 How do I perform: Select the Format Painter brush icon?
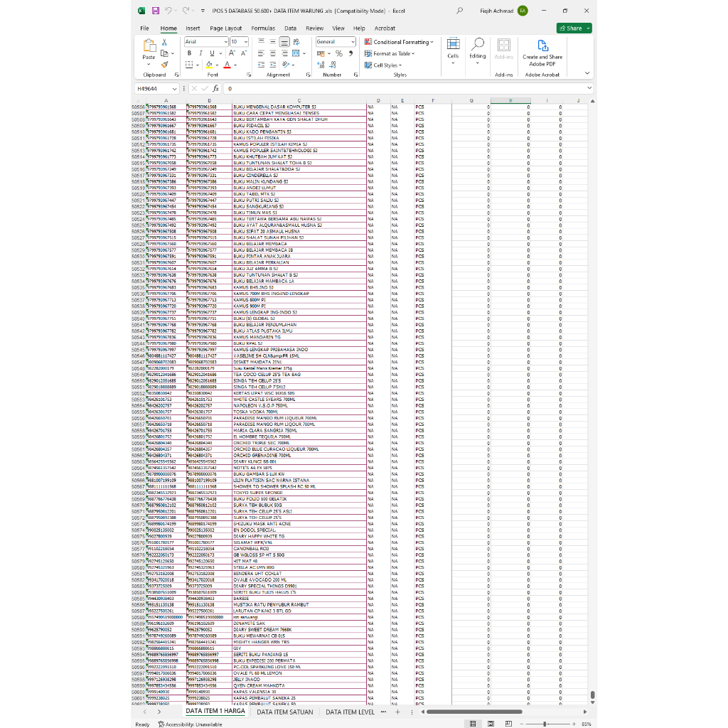coord(164,65)
